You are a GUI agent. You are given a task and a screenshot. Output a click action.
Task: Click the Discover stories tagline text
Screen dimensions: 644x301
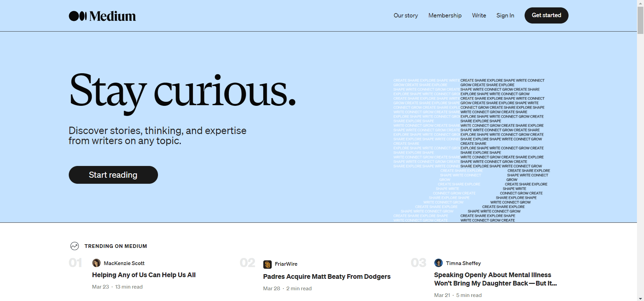pos(158,136)
